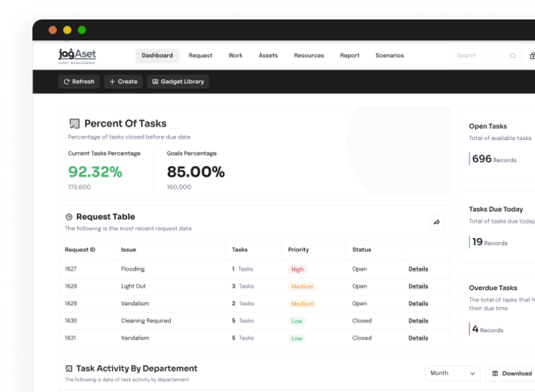Open Details for request 1629
The width and height of the screenshot is (535, 392).
coord(418,303)
